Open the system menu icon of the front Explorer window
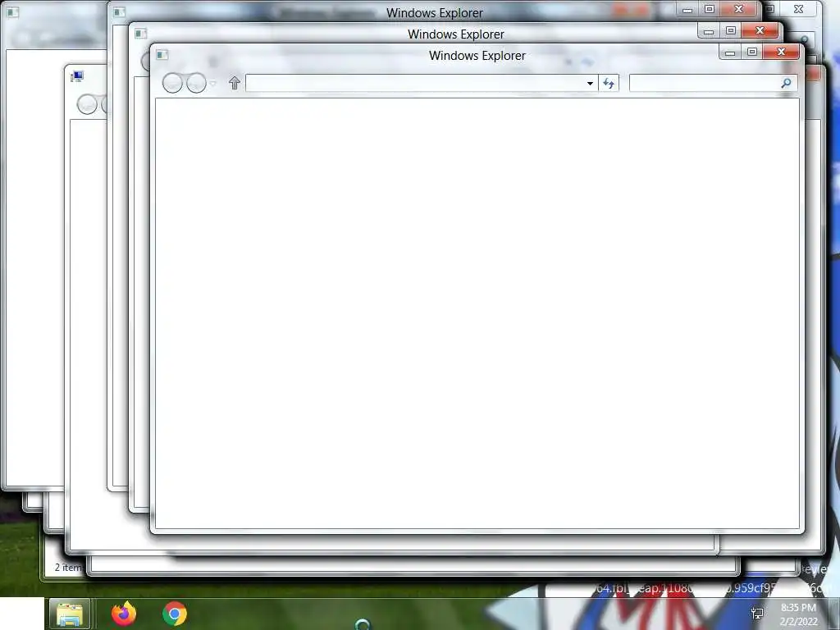Screen dimensions: 840x630 click(x=162, y=55)
